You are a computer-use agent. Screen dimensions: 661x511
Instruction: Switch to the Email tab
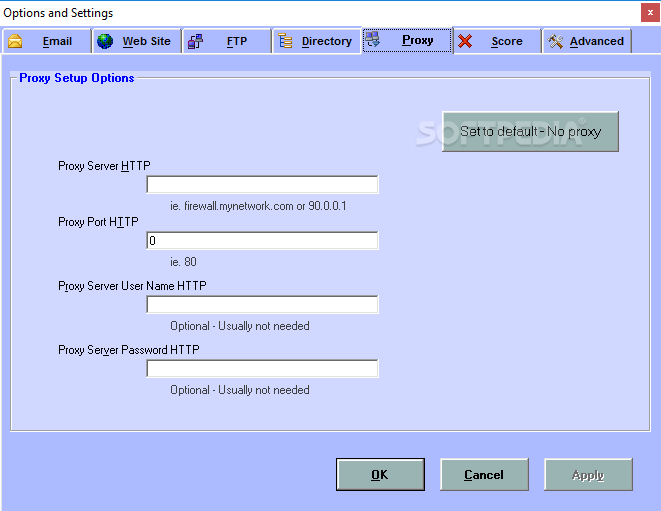click(x=47, y=41)
